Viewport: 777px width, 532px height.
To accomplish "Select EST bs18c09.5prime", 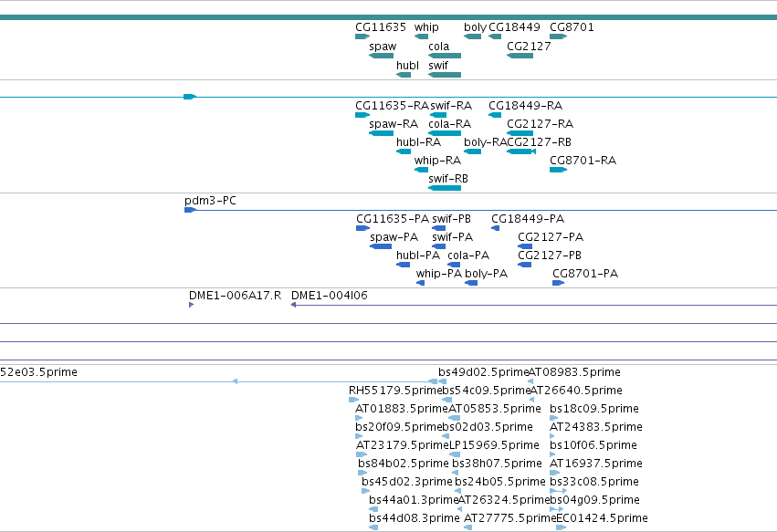I will tap(554, 418).
